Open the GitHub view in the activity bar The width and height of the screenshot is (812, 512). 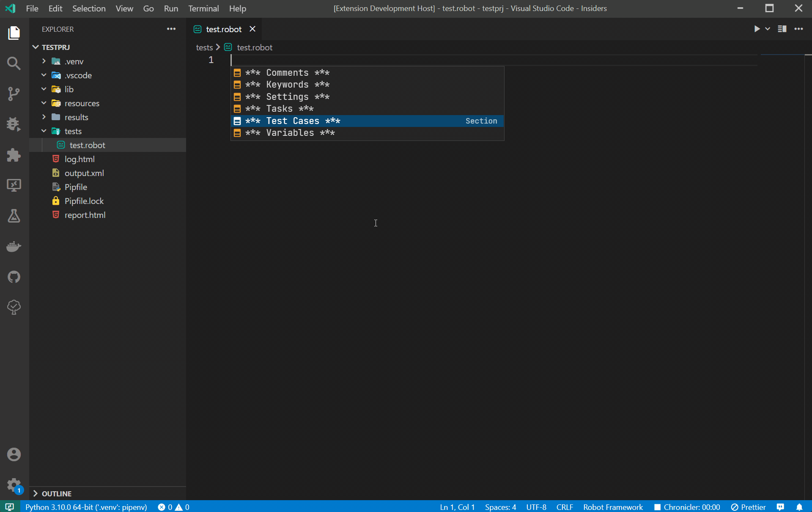pyautogui.click(x=14, y=277)
